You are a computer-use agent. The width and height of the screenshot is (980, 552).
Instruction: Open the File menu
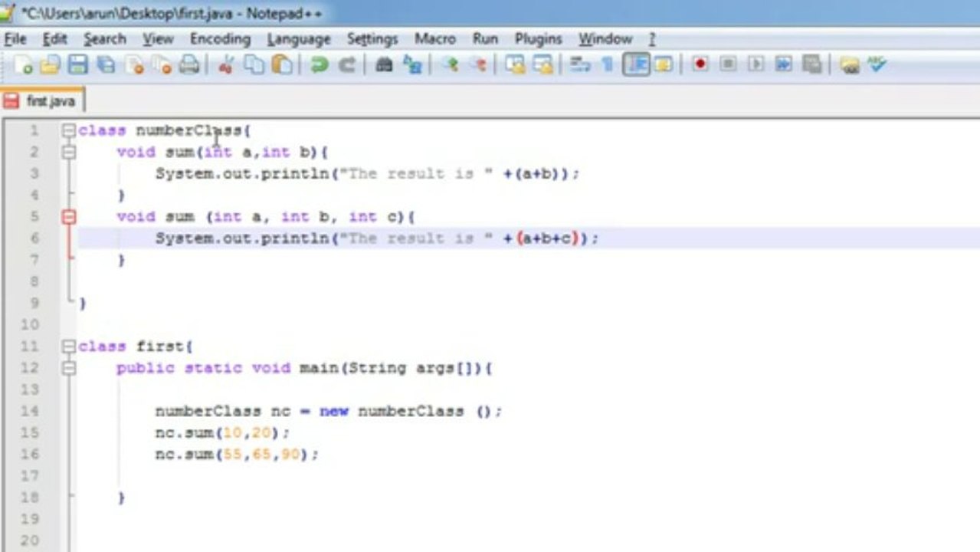(x=15, y=39)
